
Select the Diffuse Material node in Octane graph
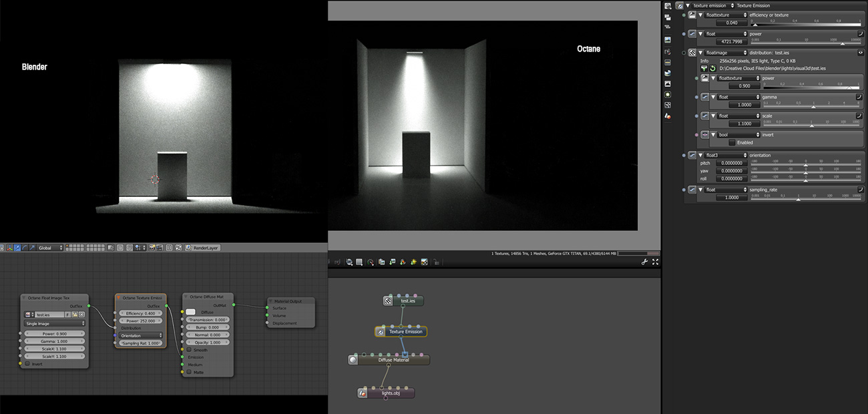(389, 360)
